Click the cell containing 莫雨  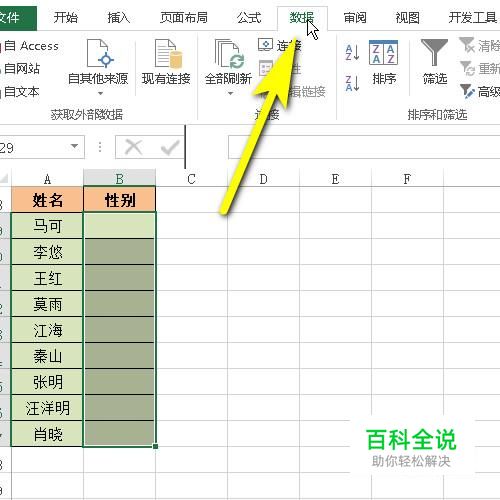(47, 304)
